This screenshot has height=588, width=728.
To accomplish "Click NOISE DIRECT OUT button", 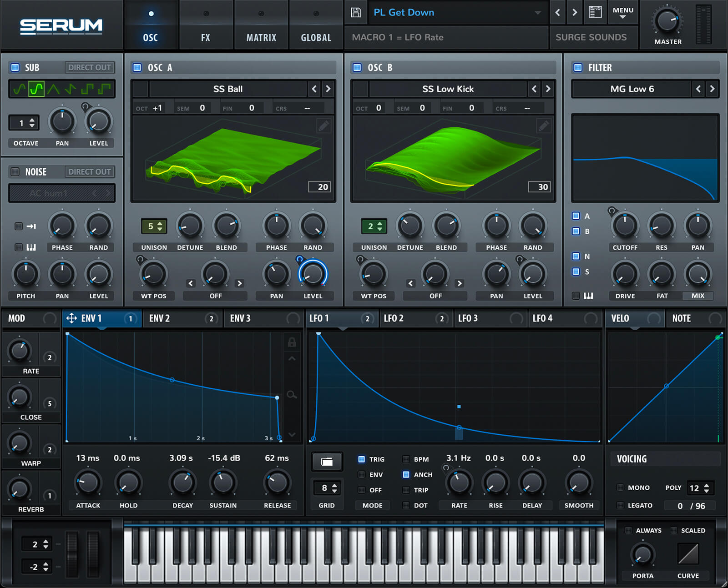I will [90, 171].
